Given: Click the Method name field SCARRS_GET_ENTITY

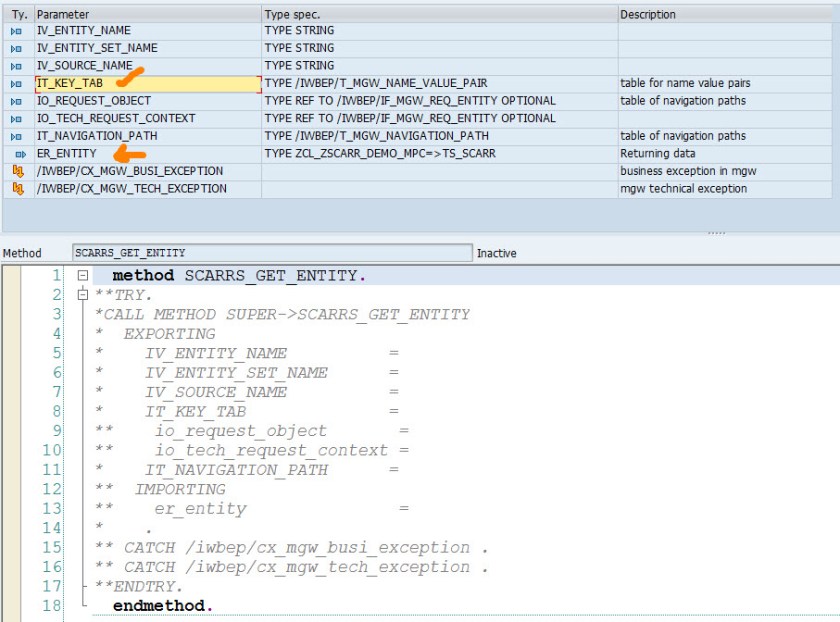Looking at the screenshot, I should pos(272,253).
